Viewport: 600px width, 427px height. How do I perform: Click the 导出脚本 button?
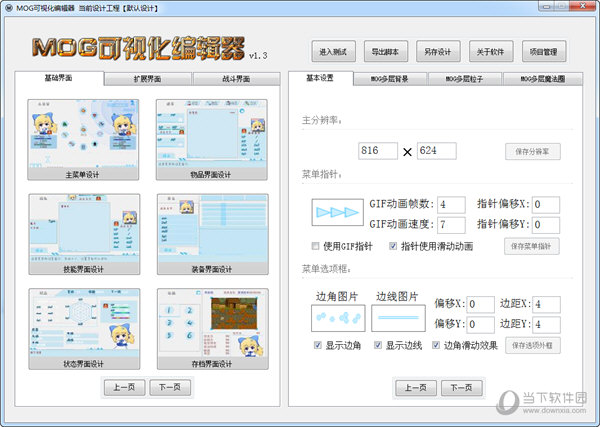coord(386,51)
